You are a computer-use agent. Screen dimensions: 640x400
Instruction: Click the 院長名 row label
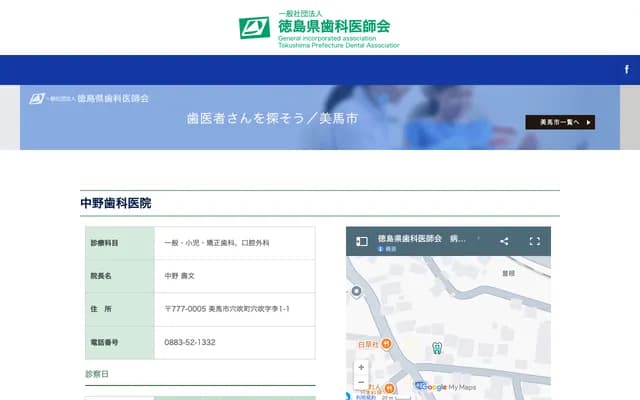pyautogui.click(x=101, y=276)
